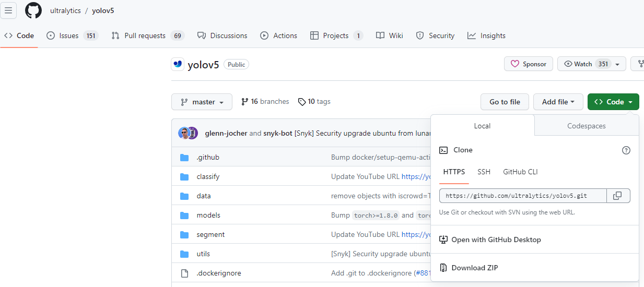
Task: Expand the Add file dropdown
Action: pyautogui.click(x=558, y=102)
